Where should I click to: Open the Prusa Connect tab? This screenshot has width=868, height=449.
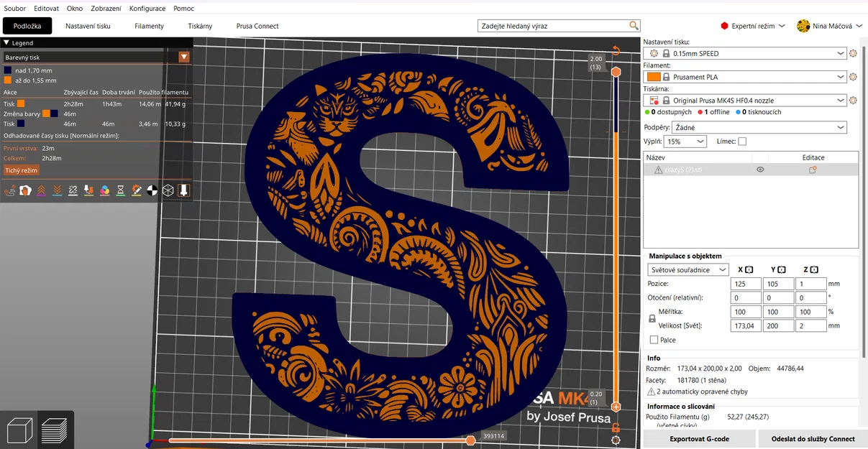click(x=257, y=26)
